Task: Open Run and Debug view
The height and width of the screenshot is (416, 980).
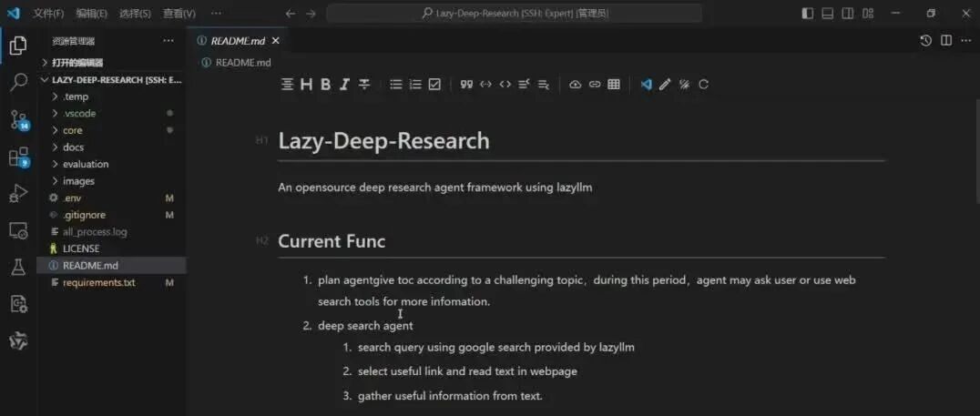Action: coord(18,194)
